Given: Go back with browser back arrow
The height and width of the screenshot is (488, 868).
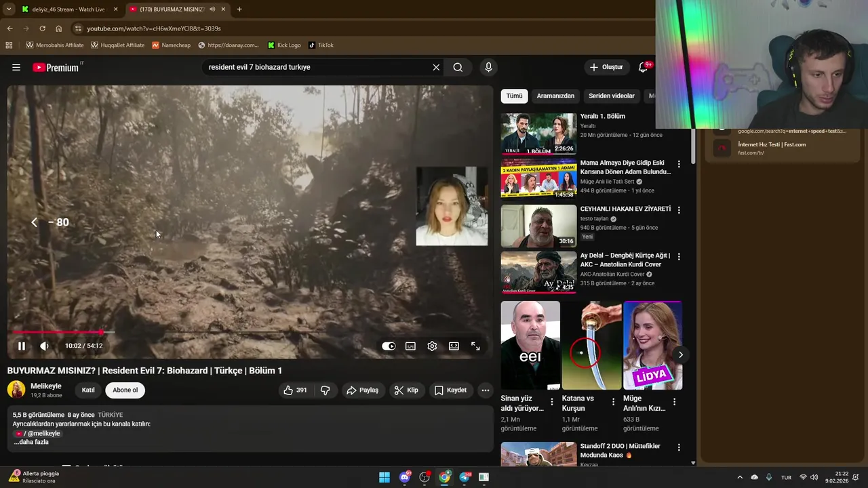Looking at the screenshot, I should (x=9, y=28).
